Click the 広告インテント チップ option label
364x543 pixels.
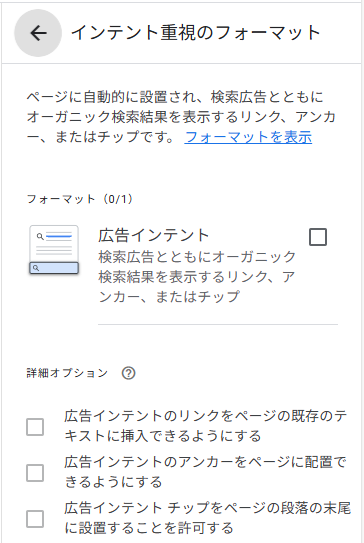pos(207,518)
